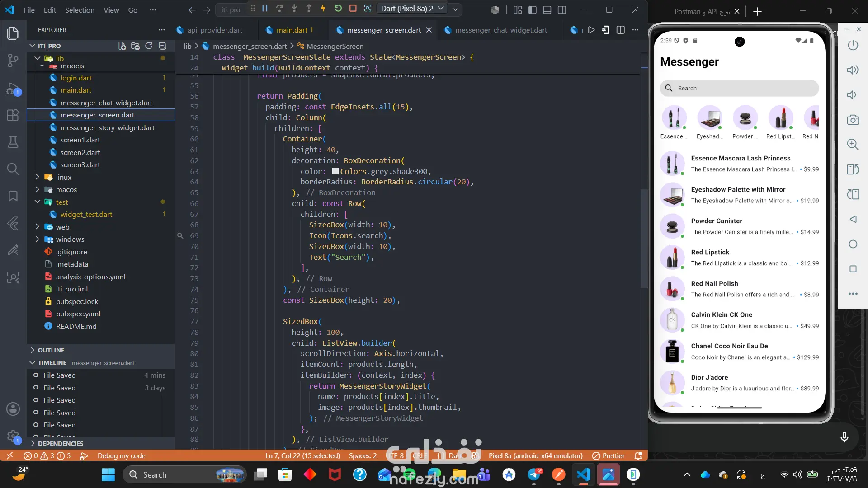868x488 pixels.
Task: Expand the DEPENDENCIES section
Action: point(100,443)
